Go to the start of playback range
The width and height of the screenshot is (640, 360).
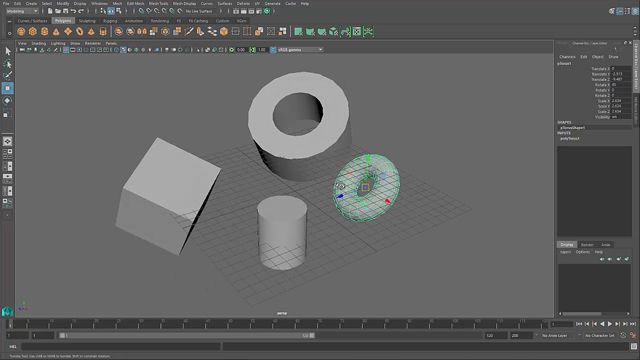pyautogui.click(x=579, y=324)
